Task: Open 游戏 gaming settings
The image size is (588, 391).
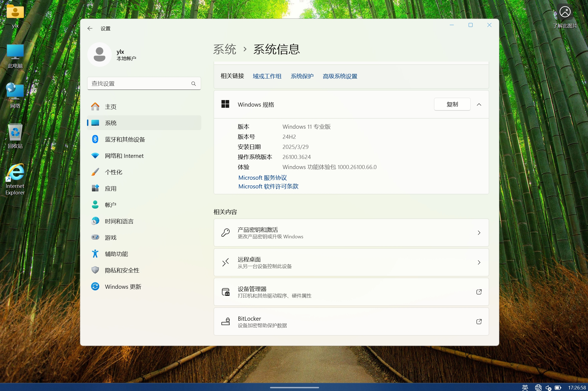Action: [x=144, y=237]
